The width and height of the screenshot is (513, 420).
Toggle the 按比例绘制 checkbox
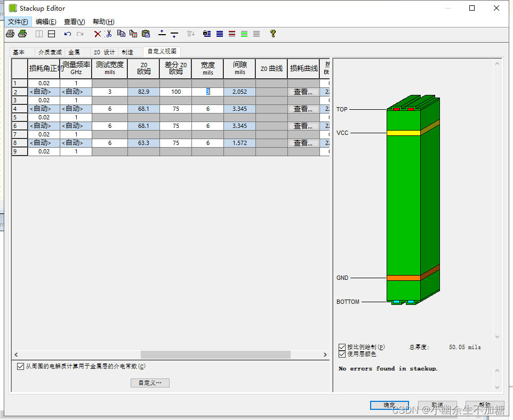342,347
